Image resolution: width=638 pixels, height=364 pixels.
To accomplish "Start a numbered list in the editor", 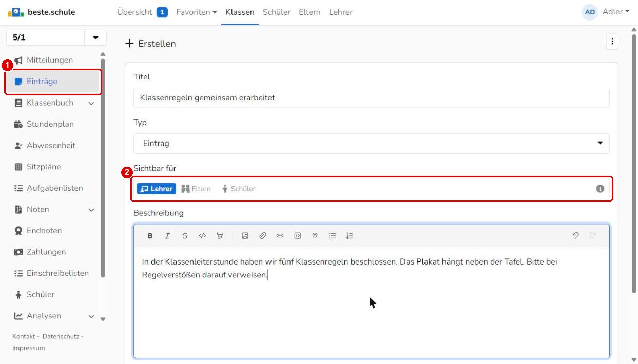I will point(350,236).
